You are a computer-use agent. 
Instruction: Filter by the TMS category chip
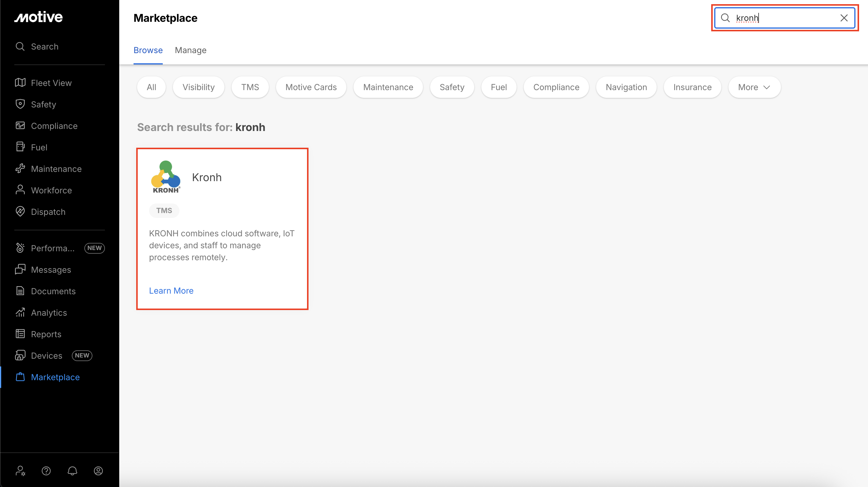coord(250,87)
